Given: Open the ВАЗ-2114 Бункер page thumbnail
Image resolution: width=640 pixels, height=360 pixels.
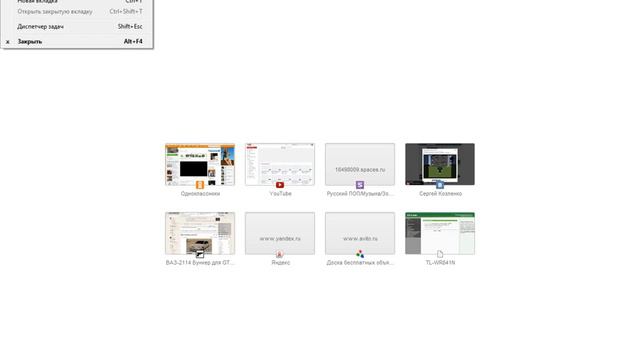Looking at the screenshot, I should click(x=200, y=233).
